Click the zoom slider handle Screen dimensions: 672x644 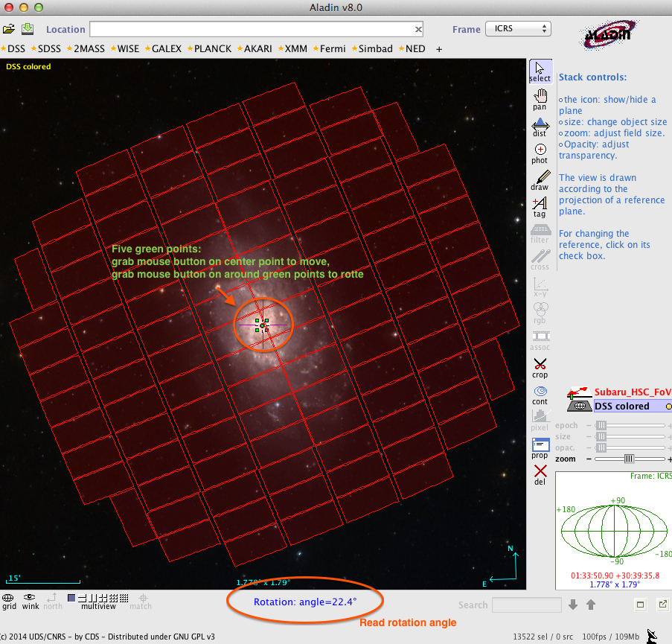630,459
